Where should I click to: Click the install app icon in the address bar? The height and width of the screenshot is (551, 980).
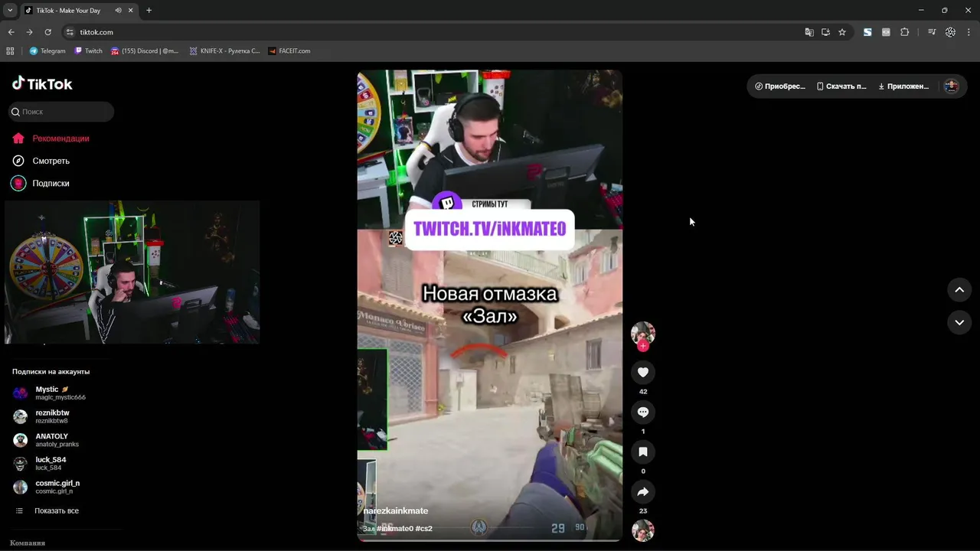click(825, 32)
